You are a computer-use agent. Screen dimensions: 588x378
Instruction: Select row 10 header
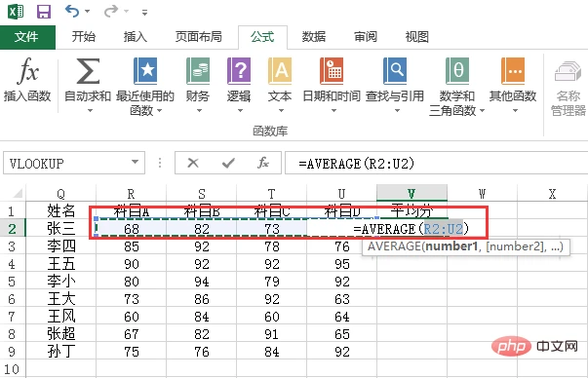coord(12,369)
